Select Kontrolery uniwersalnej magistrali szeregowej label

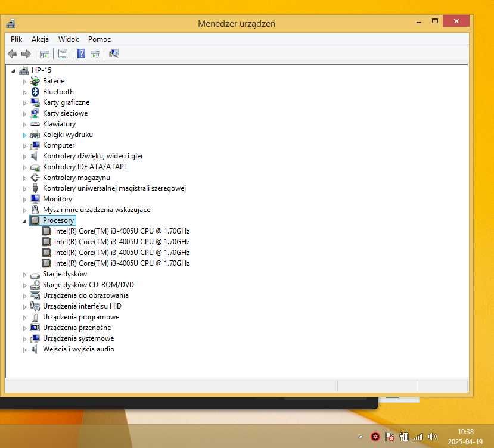tap(114, 188)
